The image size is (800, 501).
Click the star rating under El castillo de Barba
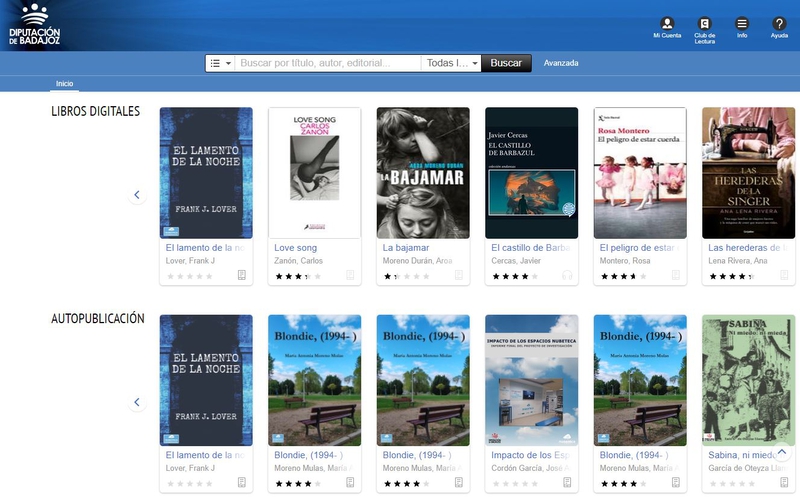pyautogui.click(x=515, y=277)
